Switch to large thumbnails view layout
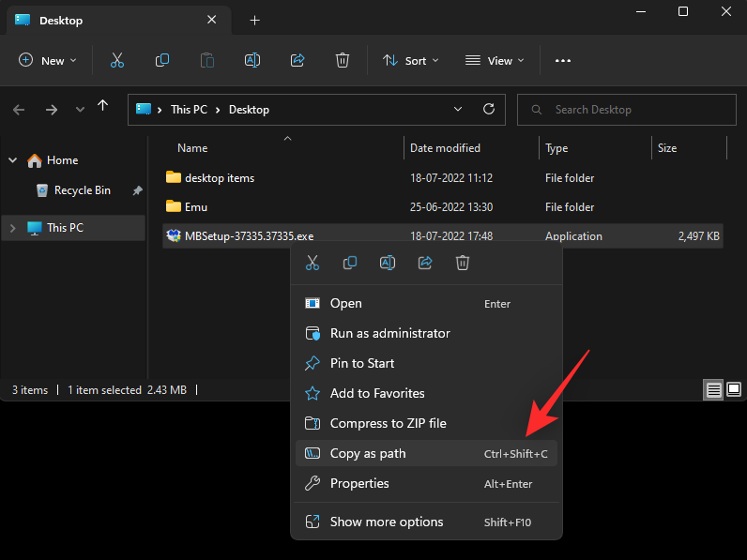Viewport: 747px width, 560px height. [x=734, y=389]
